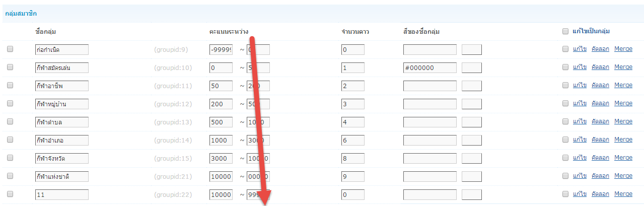Tick the left checkbox for group named '11'
Screen dimensions: 644x206
coord(10,194)
